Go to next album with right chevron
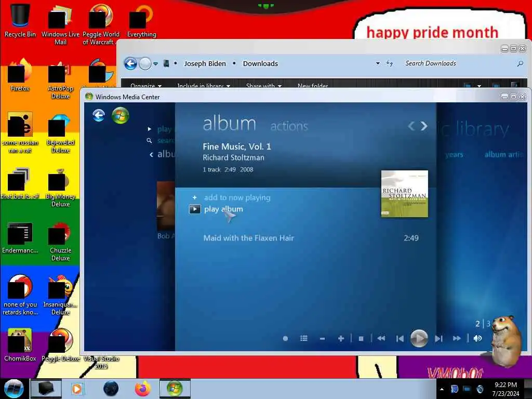The image size is (532, 399). coord(424,126)
